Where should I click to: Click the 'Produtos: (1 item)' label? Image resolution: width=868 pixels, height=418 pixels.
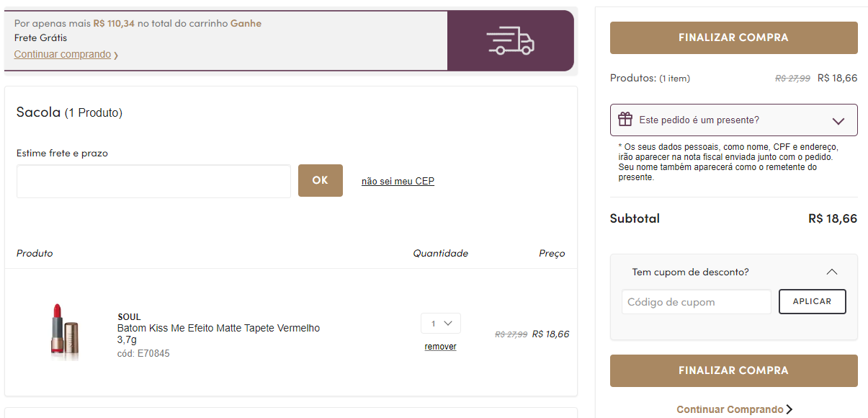click(x=650, y=78)
